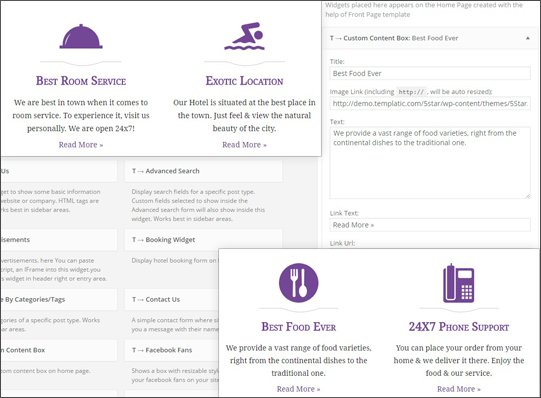Click the Best Room Service paragraph text
Viewport: 541px width, 398px height.
coord(81,116)
